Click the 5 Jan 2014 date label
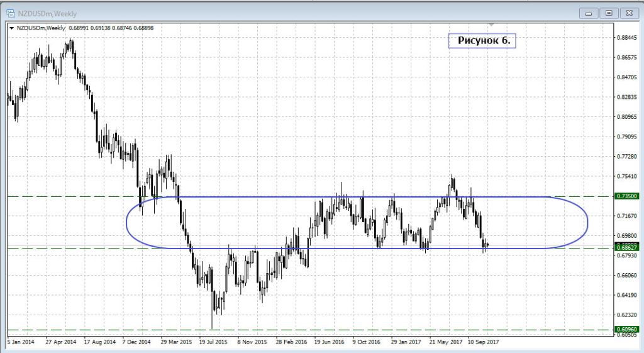This screenshot has height=353, width=644. click(x=22, y=342)
